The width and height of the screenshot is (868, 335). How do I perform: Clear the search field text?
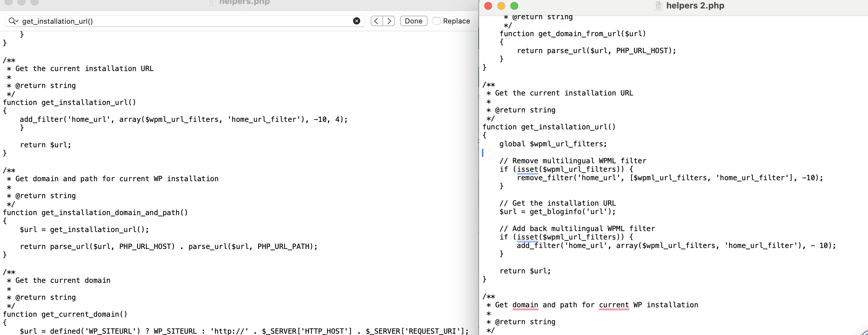coord(356,21)
